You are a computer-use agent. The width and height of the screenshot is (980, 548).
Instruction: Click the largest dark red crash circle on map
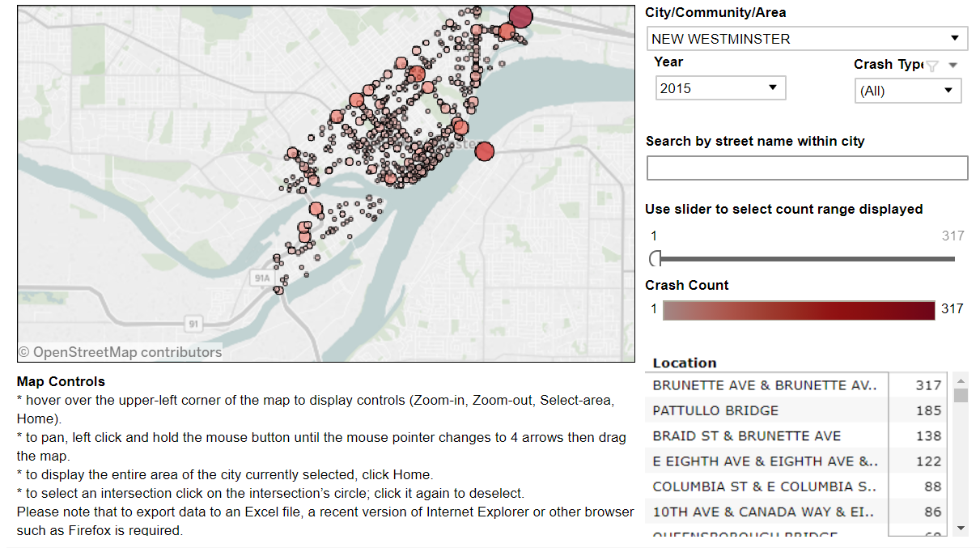(521, 16)
